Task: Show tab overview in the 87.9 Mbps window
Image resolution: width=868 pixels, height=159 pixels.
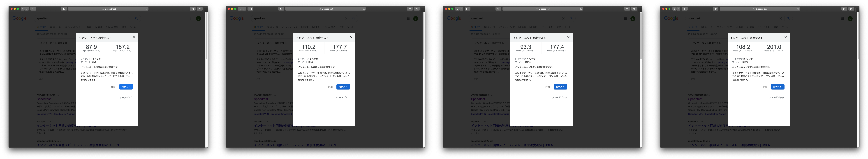Action: [199, 9]
